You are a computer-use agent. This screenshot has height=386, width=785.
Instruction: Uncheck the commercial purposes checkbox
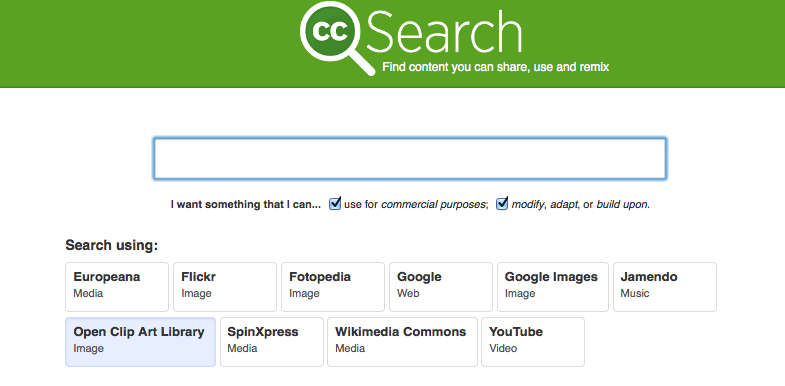pos(335,204)
